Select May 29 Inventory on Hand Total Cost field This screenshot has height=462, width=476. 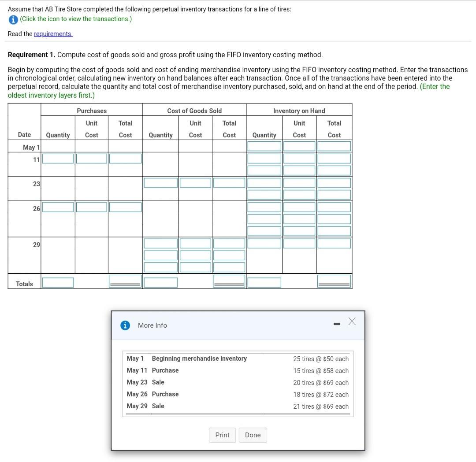coord(334,243)
